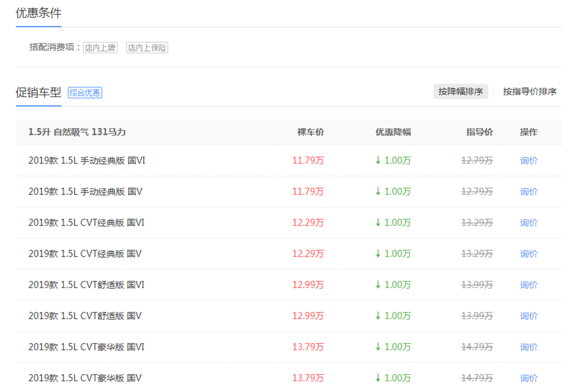Screen dimensions: 574x392
Task: Click 询价 for CVT经典版 国VI
Action: click(528, 223)
